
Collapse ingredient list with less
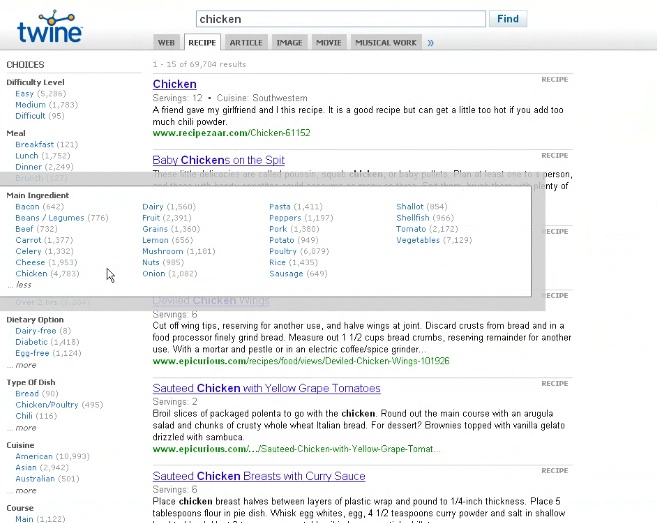24,285
